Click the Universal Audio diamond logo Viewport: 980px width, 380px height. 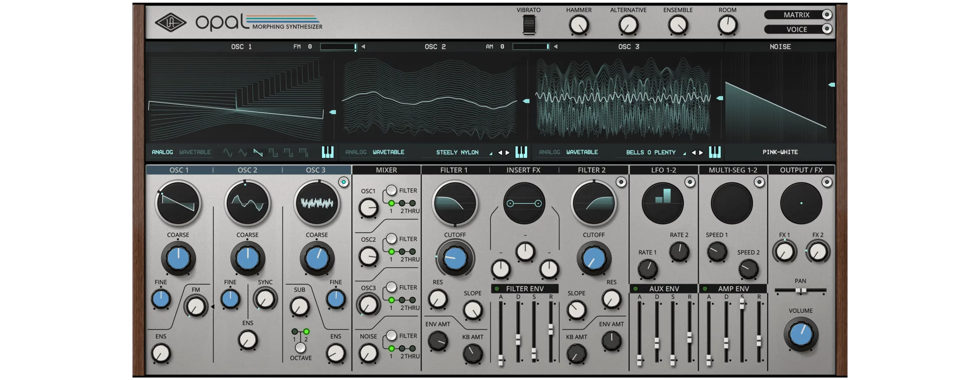170,23
